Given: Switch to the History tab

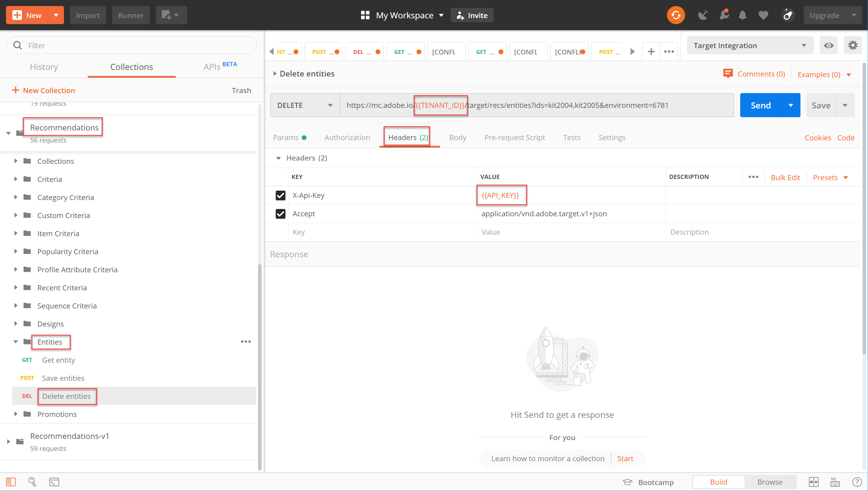Looking at the screenshot, I should tap(44, 67).
